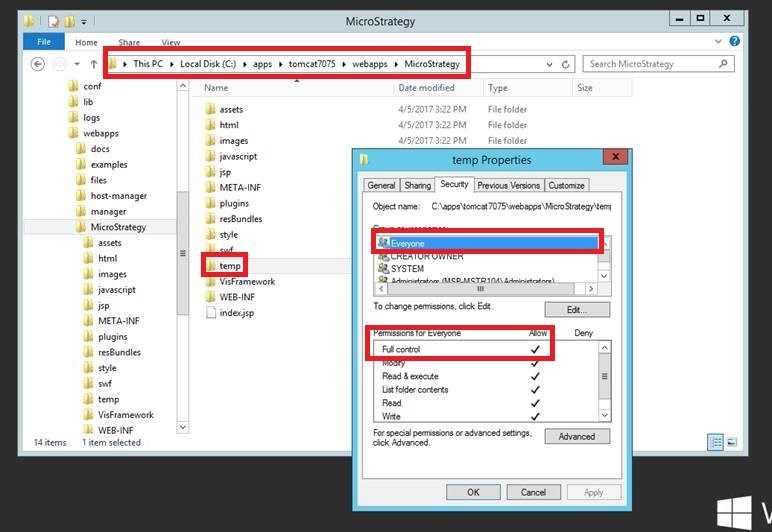Switch to large icons view layout icon
Viewport: 772px width, 532px height.
tap(732, 442)
